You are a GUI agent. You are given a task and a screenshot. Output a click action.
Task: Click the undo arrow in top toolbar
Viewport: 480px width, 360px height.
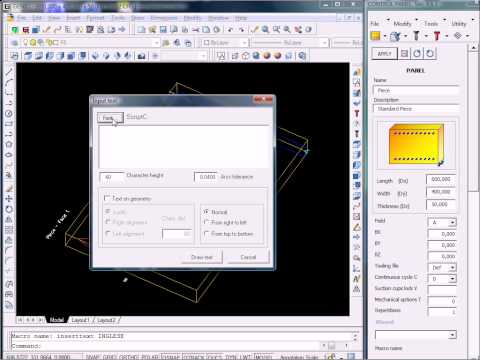pos(230,30)
